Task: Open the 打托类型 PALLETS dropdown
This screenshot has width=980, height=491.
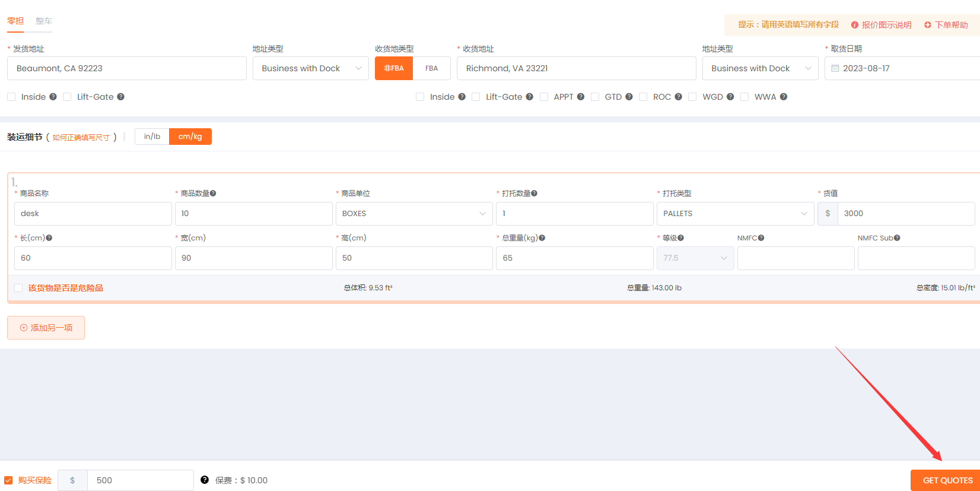Action: pyautogui.click(x=734, y=214)
